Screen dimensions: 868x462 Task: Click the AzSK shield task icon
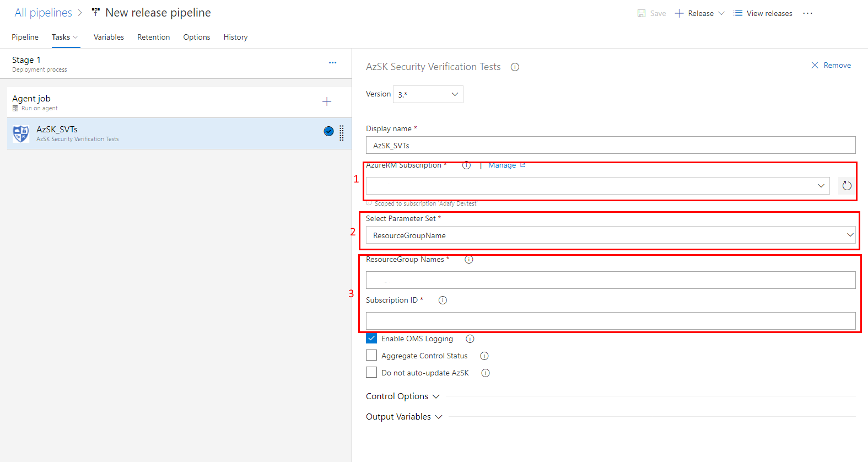click(x=21, y=133)
